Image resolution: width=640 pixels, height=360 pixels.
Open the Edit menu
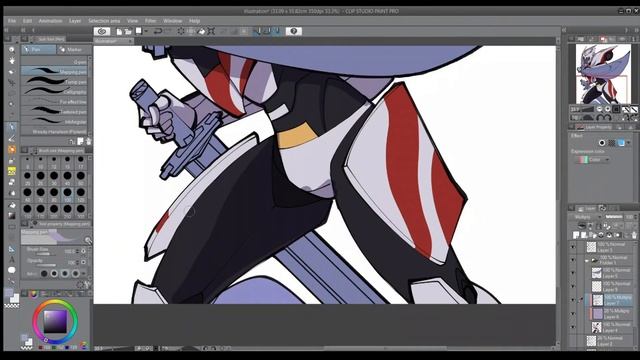click(27, 20)
